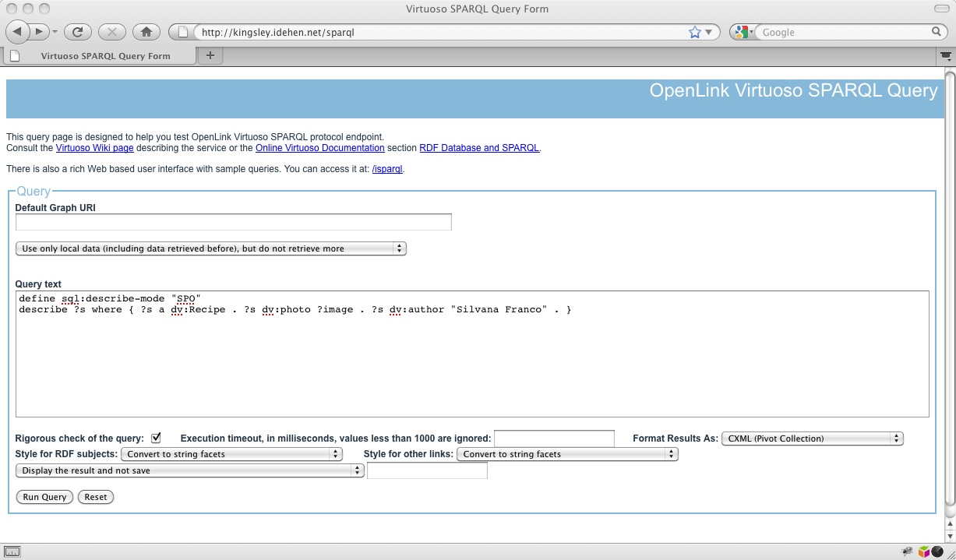This screenshot has height=560, width=956.
Task: Open the list-all-tabs button
Action: point(946,55)
